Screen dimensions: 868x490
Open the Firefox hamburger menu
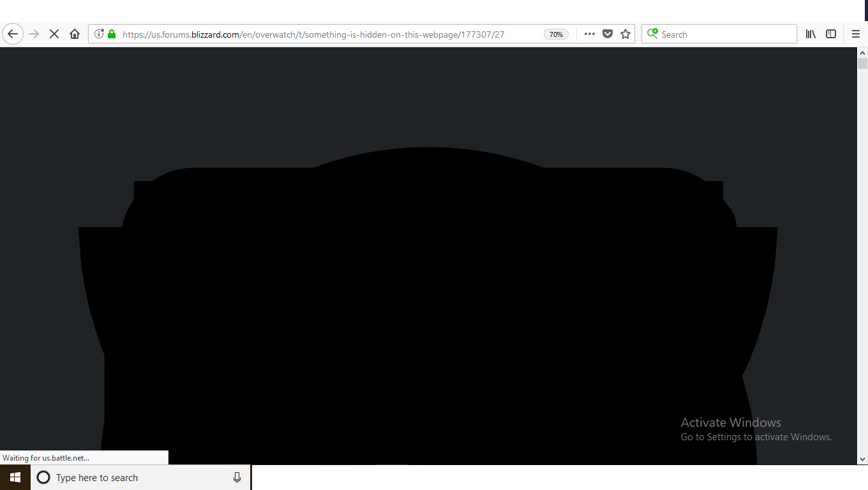[856, 34]
